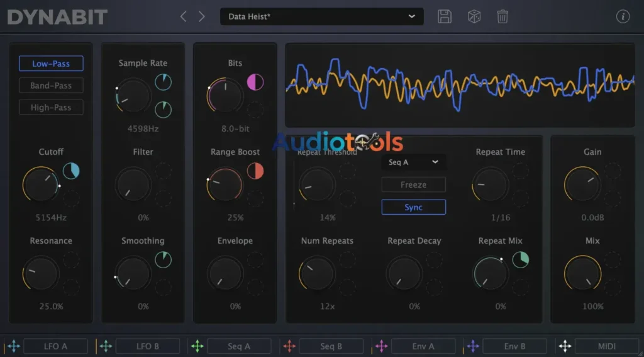Click the Seq A green modulation cross icon

[197, 346]
